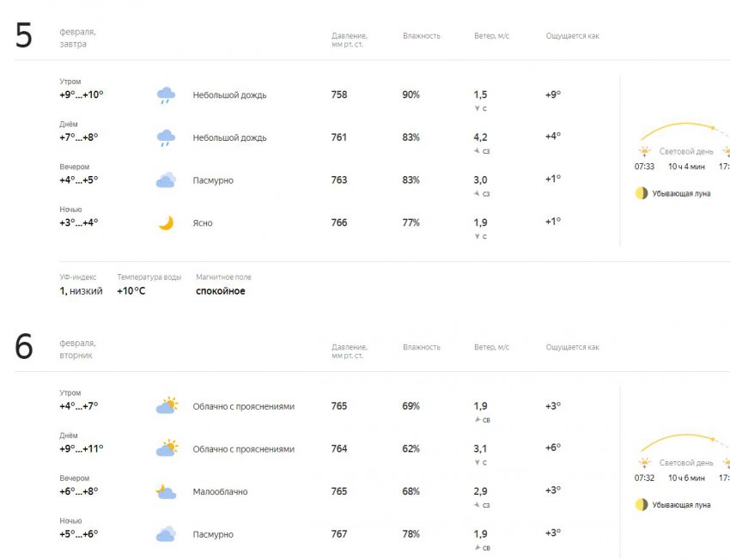Click the Магнитное поле value "спокойное"
Screen dimensions: 730x560
(x=221, y=291)
